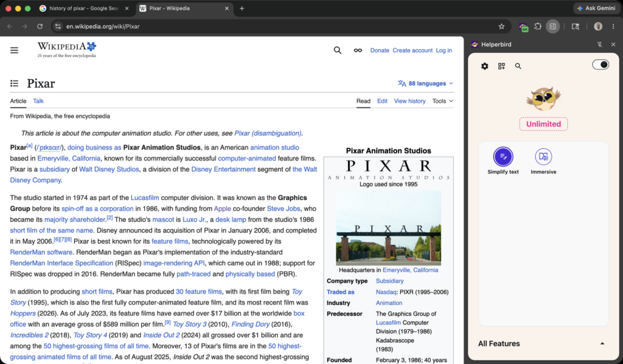This screenshot has height=364, width=623.
Task: Select the Read tab
Action: 363,101
